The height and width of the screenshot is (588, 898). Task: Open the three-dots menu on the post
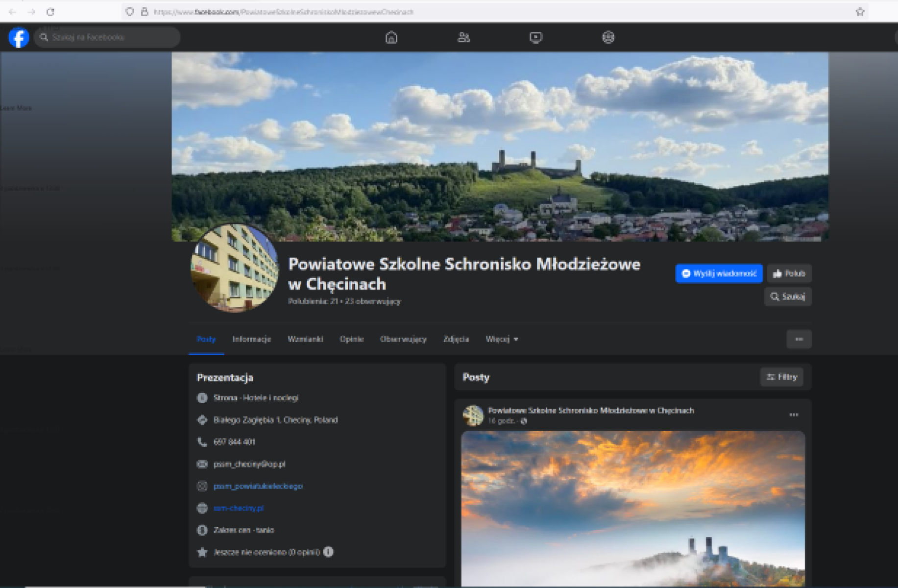(794, 415)
